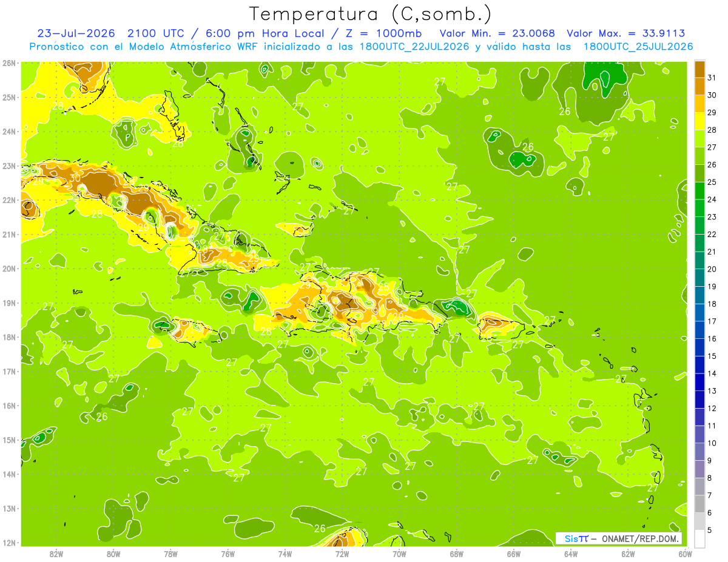Click the "Valor Min. = 23.0068" readout
The height and width of the screenshot is (562, 728).
[x=497, y=33]
